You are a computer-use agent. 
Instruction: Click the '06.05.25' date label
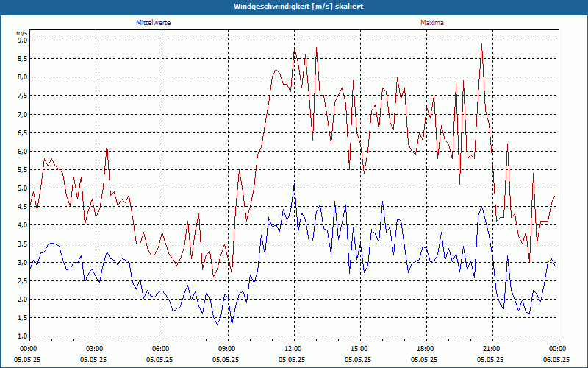point(556,359)
